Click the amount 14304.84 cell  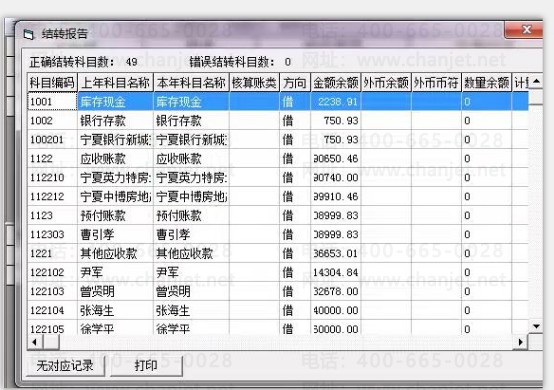click(336, 272)
